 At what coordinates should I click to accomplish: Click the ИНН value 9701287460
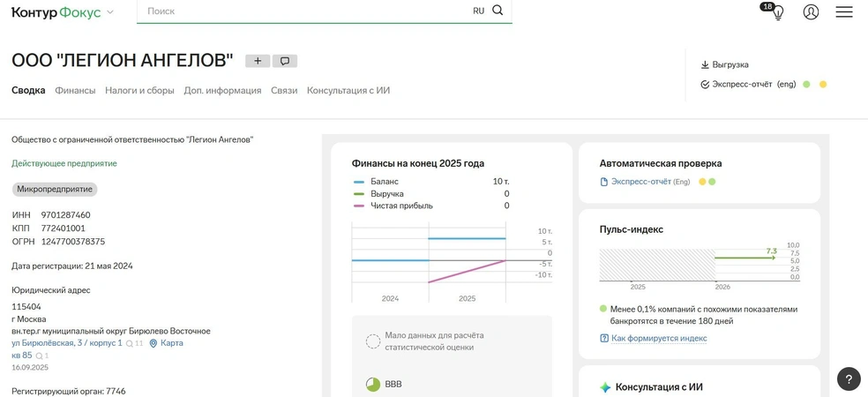(x=66, y=215)
